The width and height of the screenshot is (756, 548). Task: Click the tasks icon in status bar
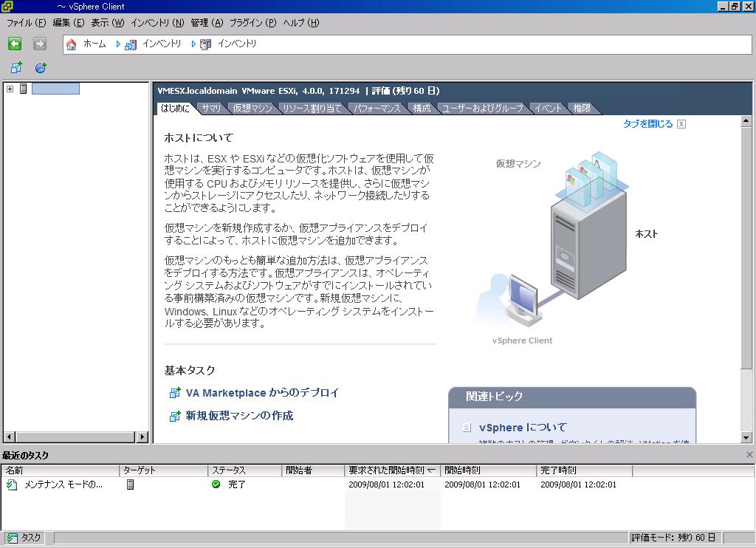[x=12, y=538]
